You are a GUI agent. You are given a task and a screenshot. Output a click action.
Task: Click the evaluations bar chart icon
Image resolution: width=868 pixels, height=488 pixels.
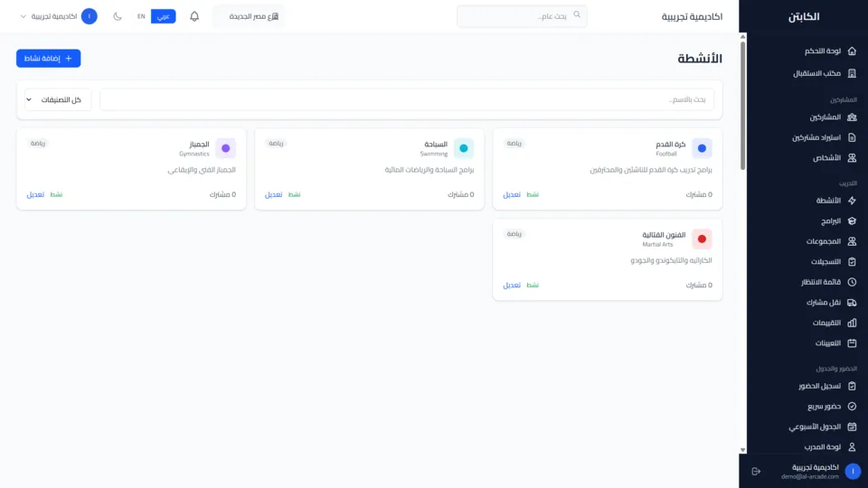[x=852, y=323]
